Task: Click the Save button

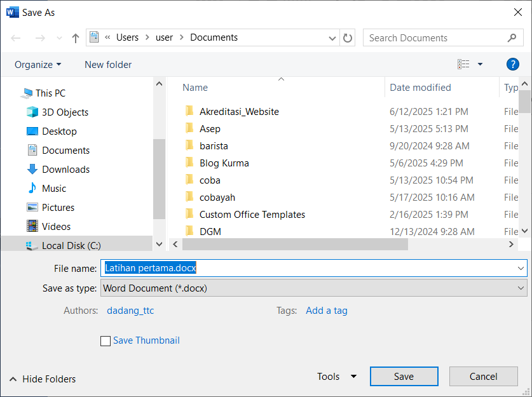Action: [404, 376]
